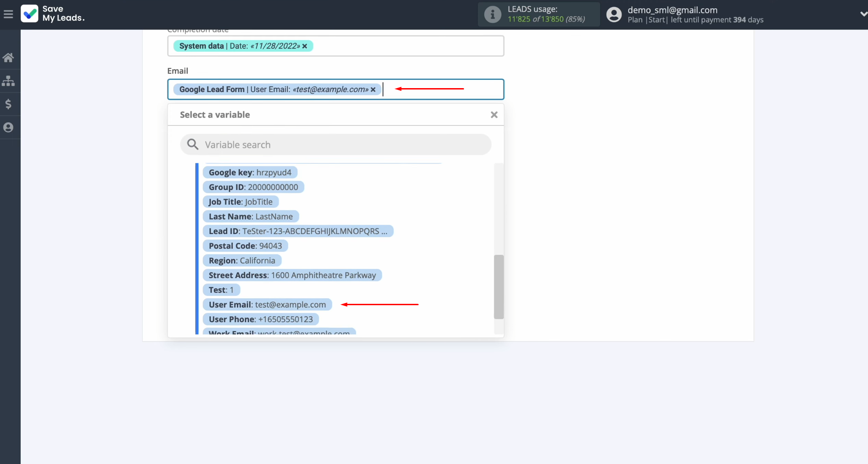
Task: Expand the account dropdown chevron
Action: [x=863, y=14]
